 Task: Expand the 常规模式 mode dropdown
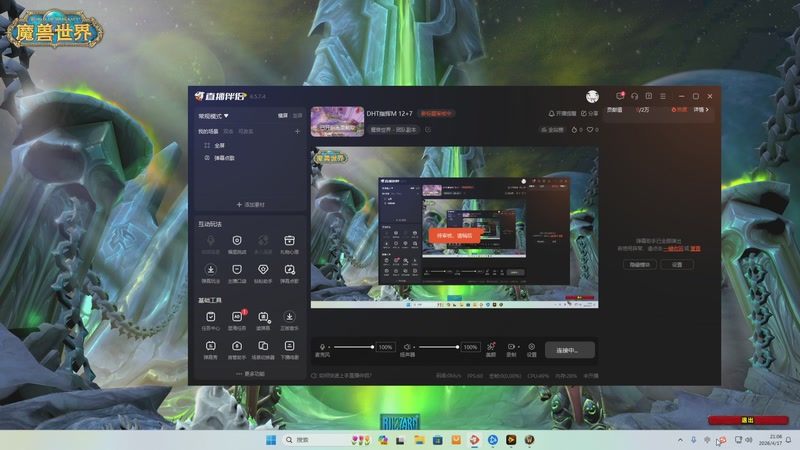(x=213, y=116)
